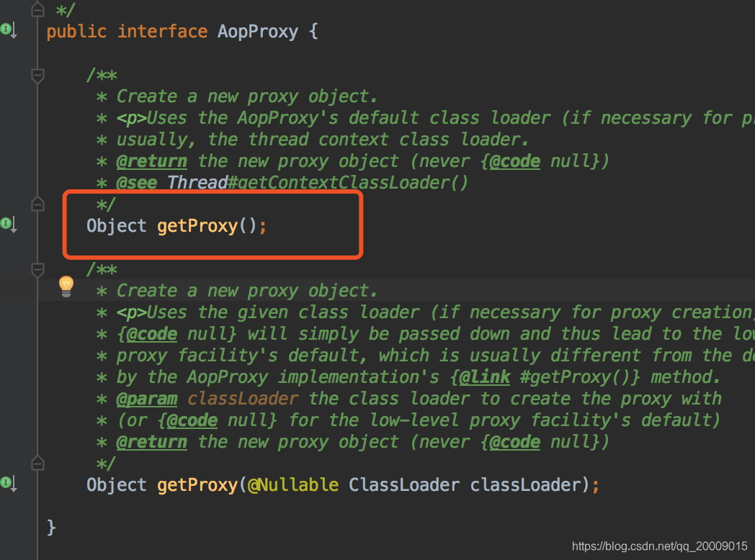Click 'classLoader' in the @param description

tap(244, 399)
